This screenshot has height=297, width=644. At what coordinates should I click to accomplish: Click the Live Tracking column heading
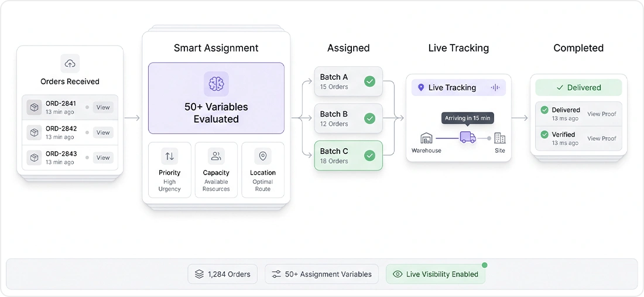458,48
